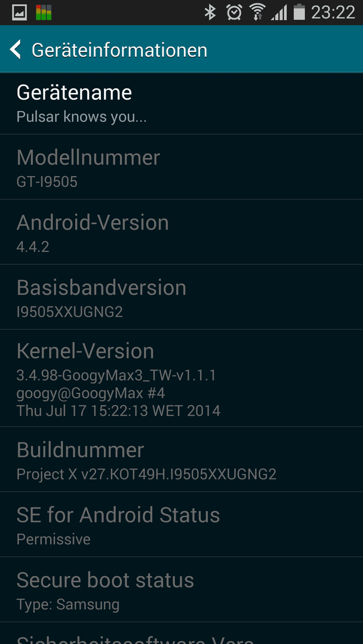363x644 pixels.
Task: Open the Gerätename entry
Action: click(181, 104)
